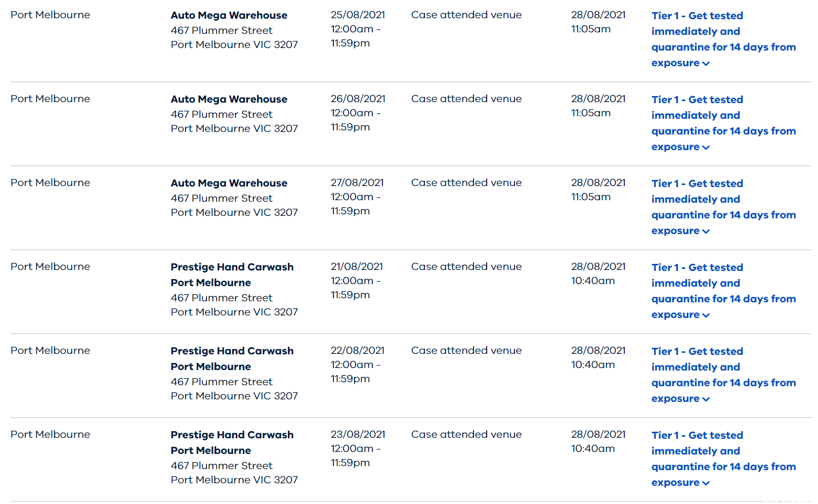Open Tier 1 link for Auto Mega Warehouse 26/08/2021
Screen dimensions: 818x504
point(723,123)
